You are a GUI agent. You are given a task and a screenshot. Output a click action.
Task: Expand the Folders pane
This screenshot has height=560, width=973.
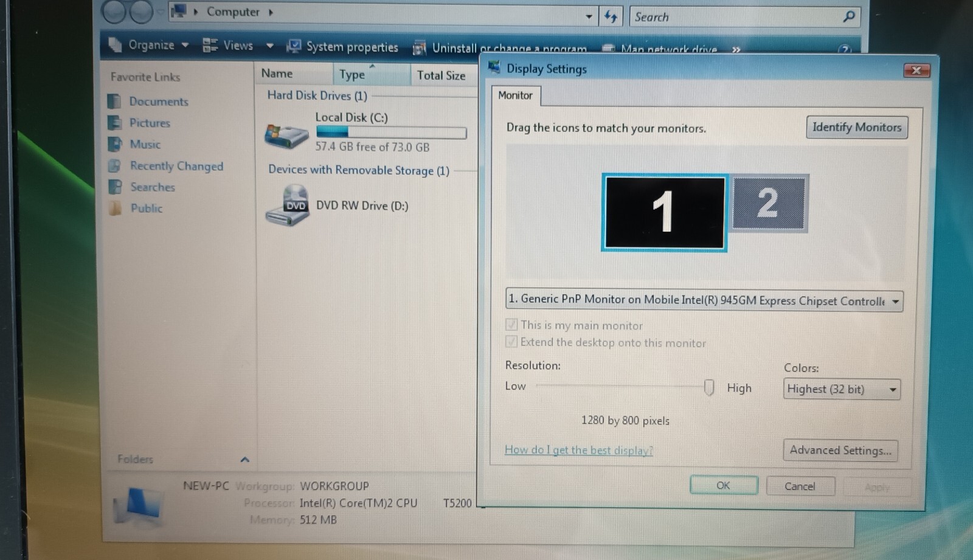(244, 459)
